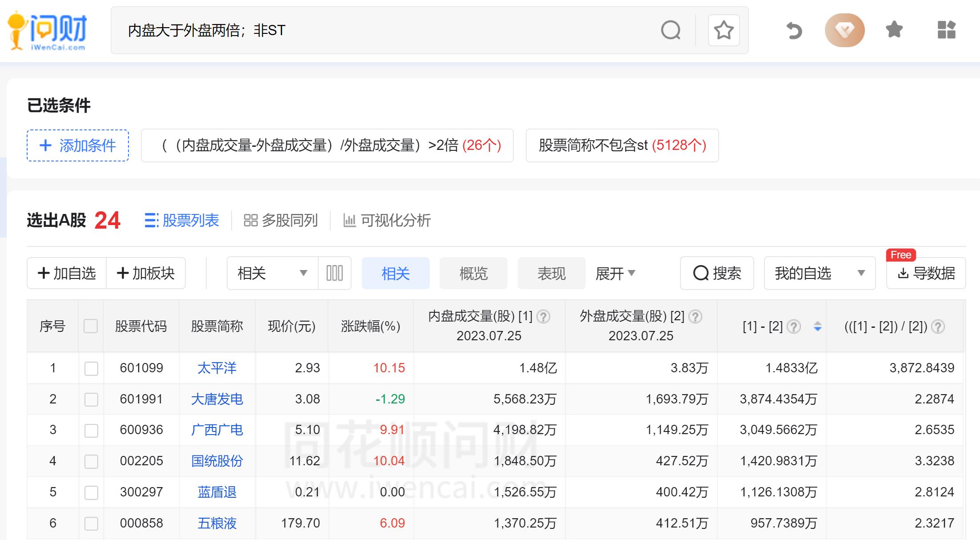Click the undo history arrow icon
980x540 pixels.
[x=794, y=30]
